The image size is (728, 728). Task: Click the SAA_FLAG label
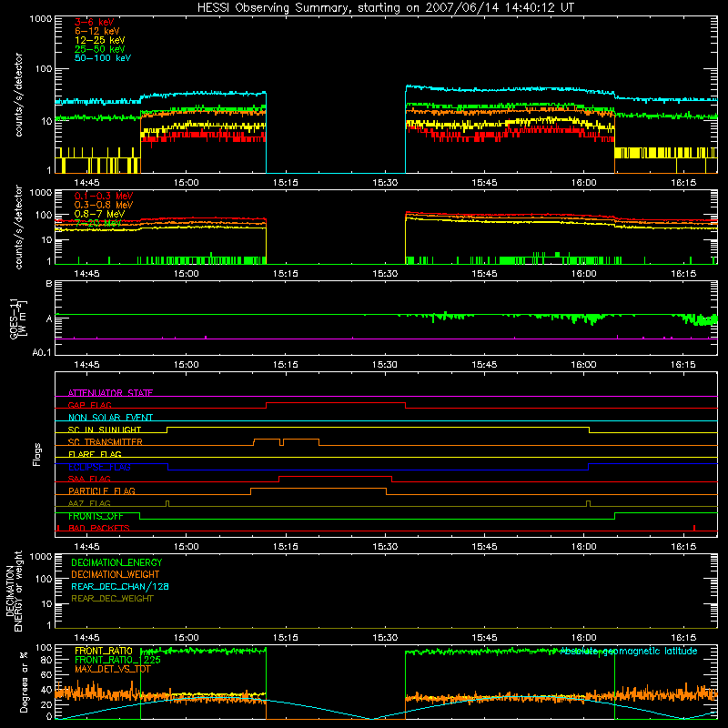tap(89, 479)
